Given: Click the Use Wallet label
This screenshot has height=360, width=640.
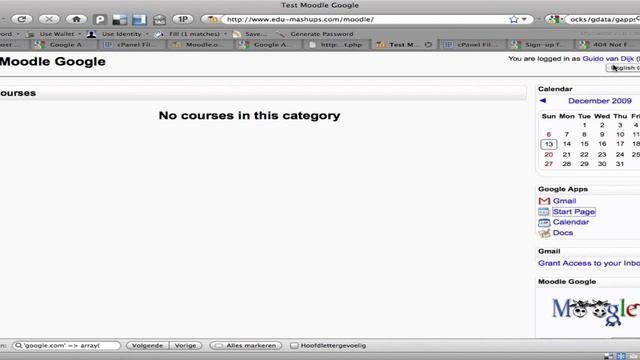Looking at the screenshot, I should (57, 34).
